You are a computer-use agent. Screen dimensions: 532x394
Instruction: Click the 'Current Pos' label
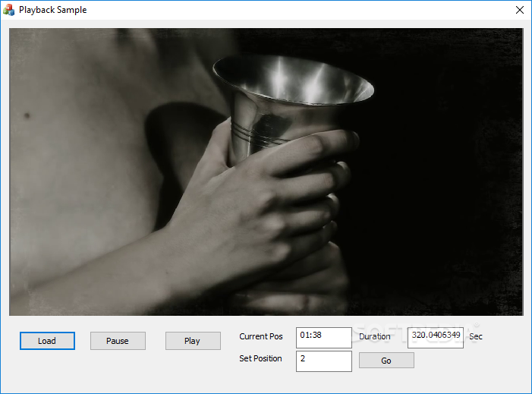(x=261, y=336)
